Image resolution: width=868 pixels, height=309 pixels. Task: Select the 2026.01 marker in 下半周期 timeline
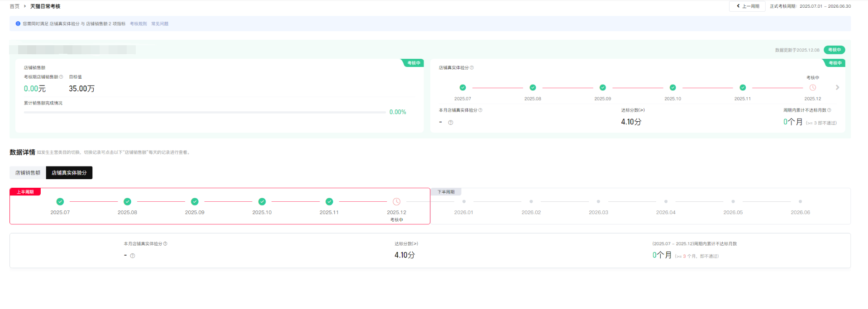pos(464,202)
